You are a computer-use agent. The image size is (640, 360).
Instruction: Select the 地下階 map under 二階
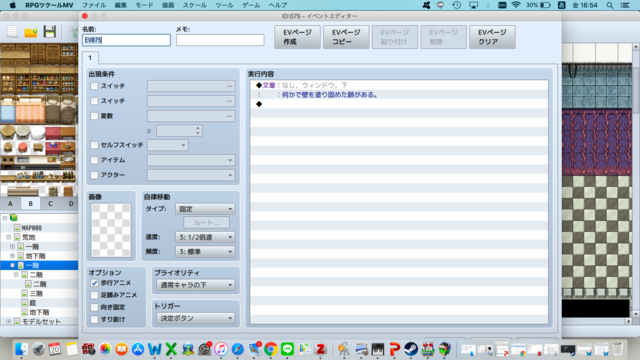point(39,312)
